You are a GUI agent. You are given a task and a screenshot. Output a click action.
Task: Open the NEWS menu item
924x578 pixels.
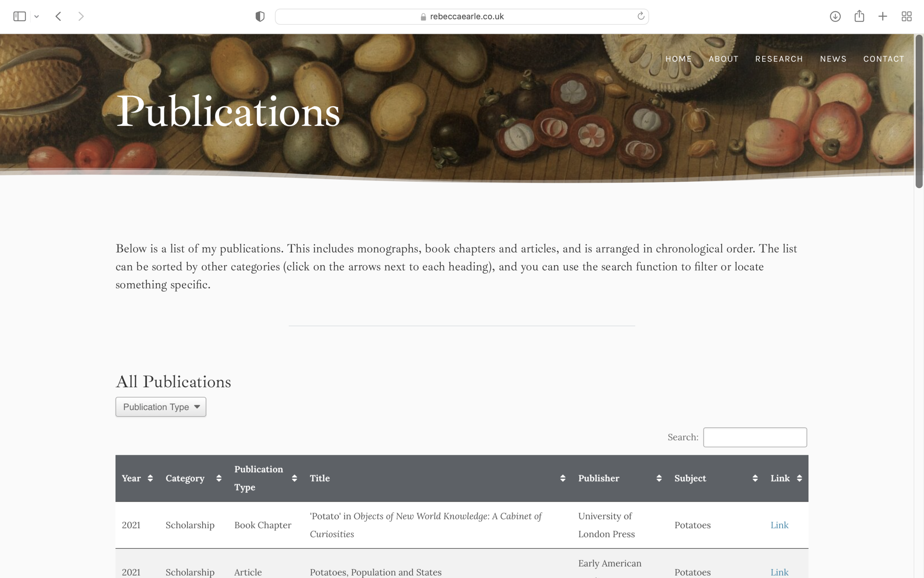pyautogui.click(x=833, y=59)
